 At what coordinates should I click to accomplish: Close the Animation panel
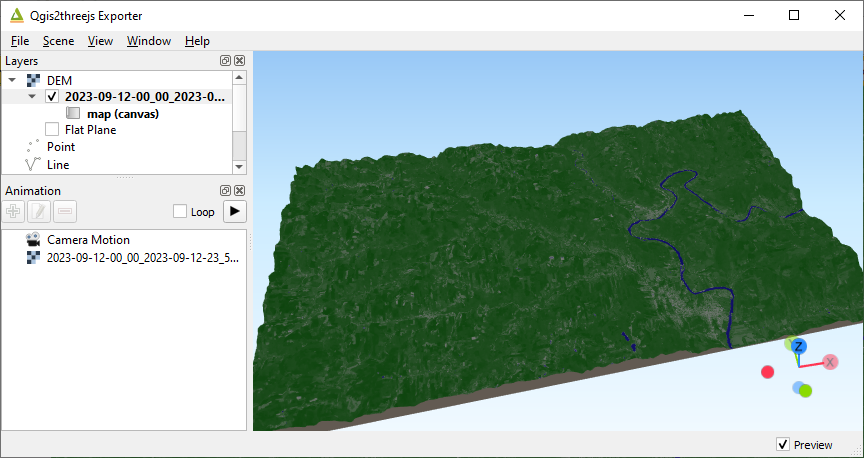(x=240, y=190)
